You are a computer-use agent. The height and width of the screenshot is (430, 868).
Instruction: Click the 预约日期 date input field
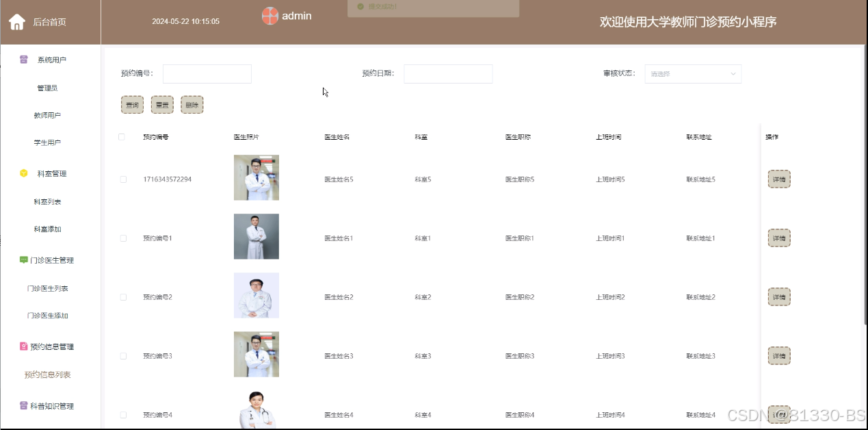[x=448, y=74]
